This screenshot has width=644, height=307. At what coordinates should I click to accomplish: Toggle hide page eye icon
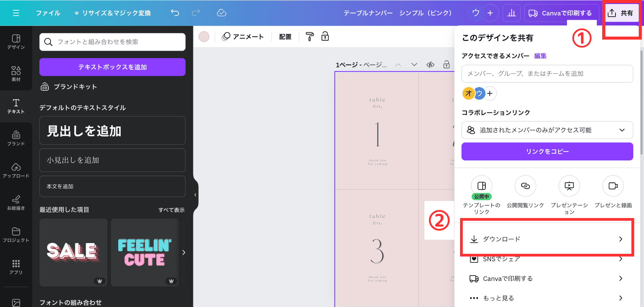(x=430, y=65)
